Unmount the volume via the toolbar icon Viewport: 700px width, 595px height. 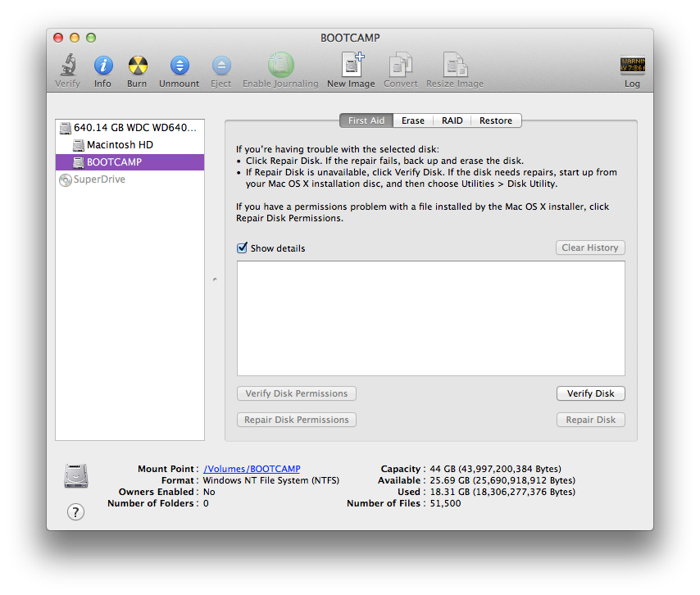click(180, 66)
